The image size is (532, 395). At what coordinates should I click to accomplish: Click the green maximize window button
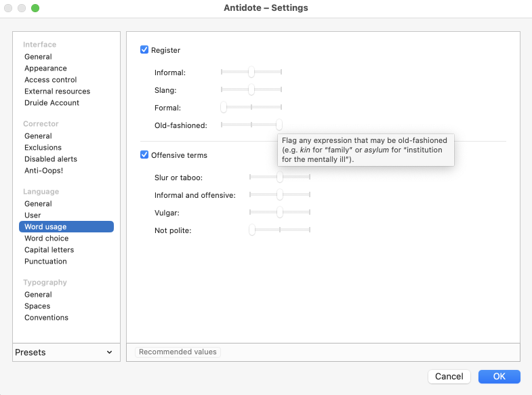coord(35,8)
